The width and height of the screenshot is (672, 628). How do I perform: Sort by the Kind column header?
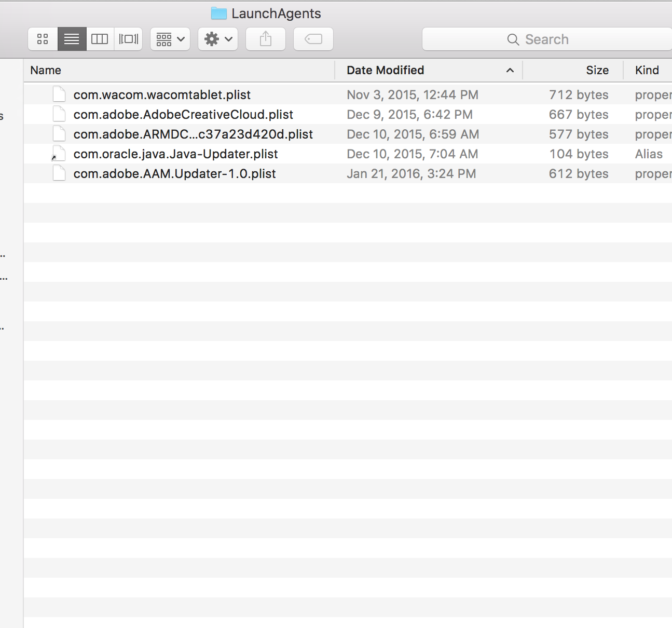click(648, 70)
